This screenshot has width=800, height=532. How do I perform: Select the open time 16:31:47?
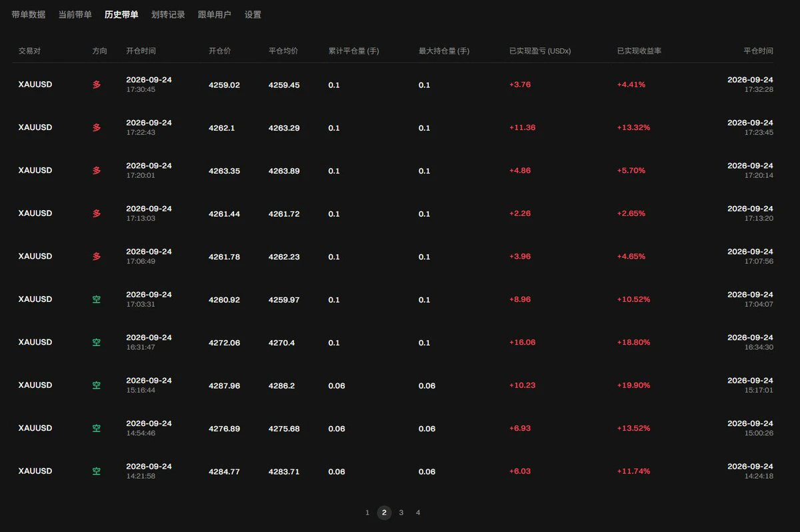tap(141, 347)
